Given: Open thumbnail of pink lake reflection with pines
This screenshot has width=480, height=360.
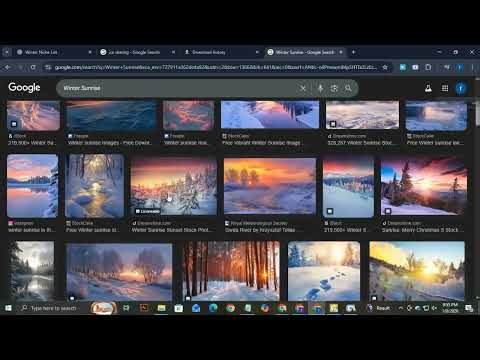Looking at the screenshot, I should click(x=33, y=186).
